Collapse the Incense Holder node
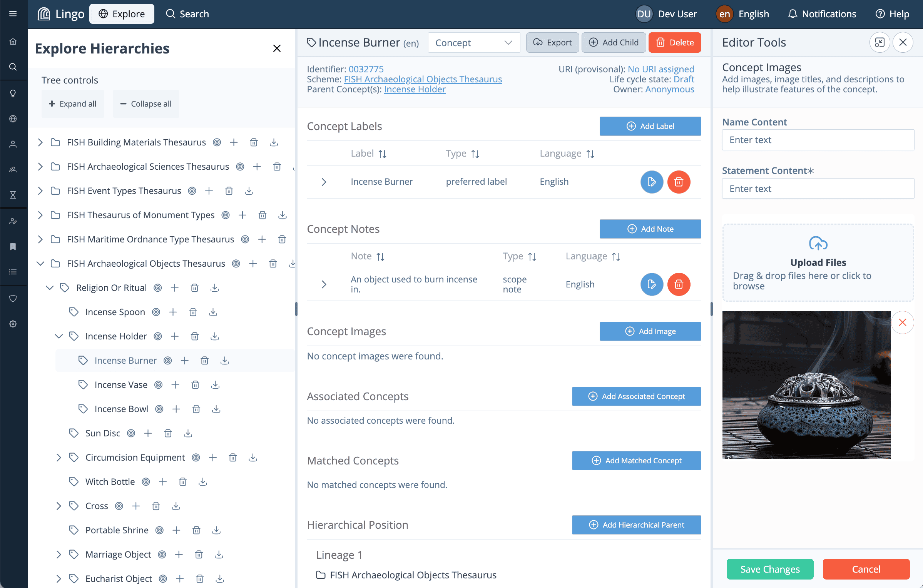 point(59,336)
